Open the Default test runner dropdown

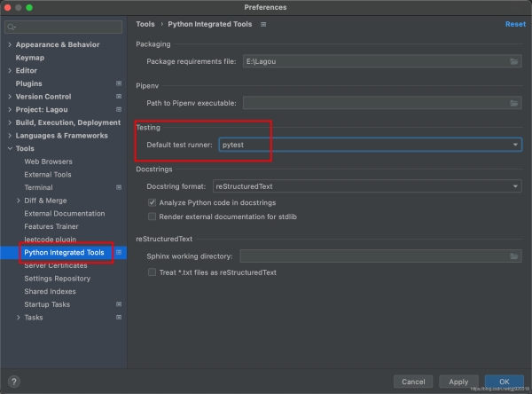pyautogui.click(x=515, y=145)
